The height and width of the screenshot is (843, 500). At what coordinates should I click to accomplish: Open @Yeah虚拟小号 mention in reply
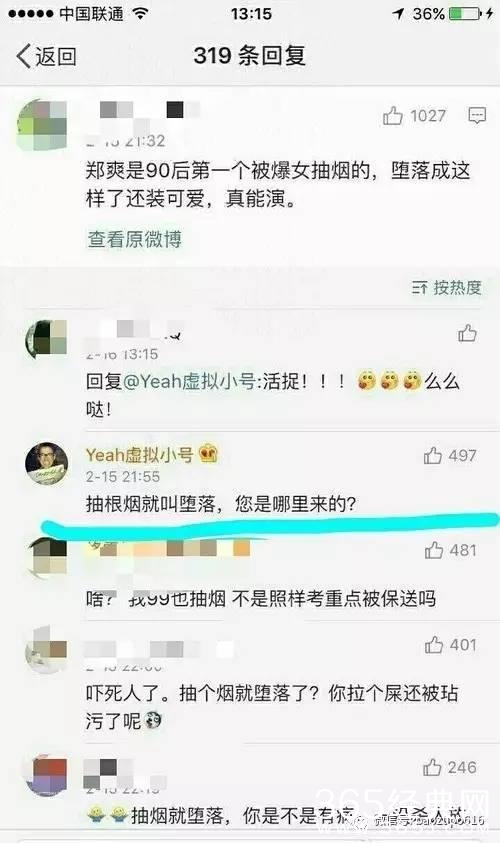click(x=190, y=381)
